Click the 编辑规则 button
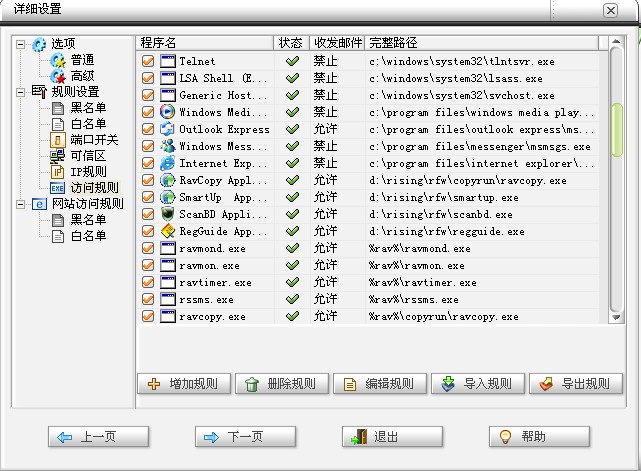The width and height of the screenshot is (641, 471). coord(380,384)
